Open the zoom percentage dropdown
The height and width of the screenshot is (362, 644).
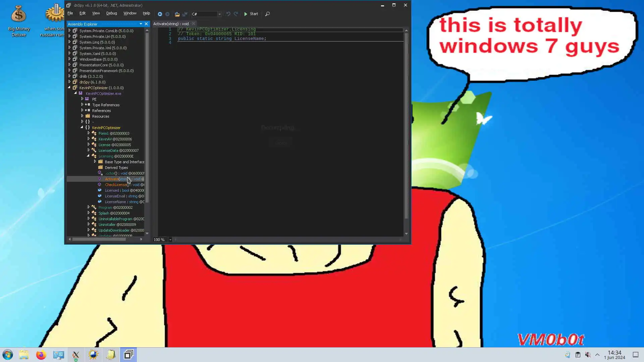click(170, 240)
